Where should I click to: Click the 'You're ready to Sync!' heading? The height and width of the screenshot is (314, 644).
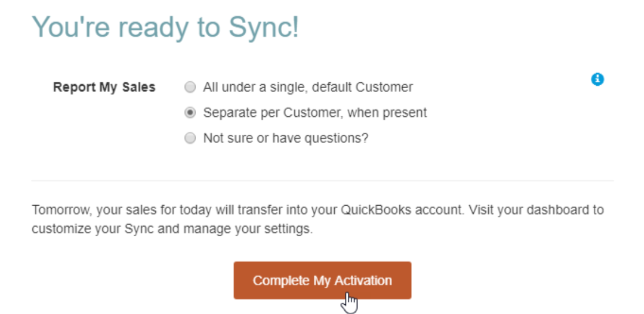pyautogui.click(x=166, y=27)
